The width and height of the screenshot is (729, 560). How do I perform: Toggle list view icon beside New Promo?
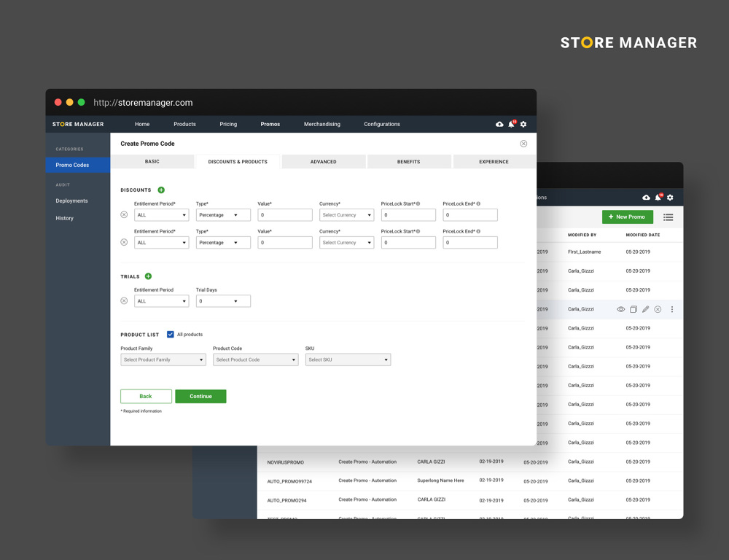coord(668,217)
